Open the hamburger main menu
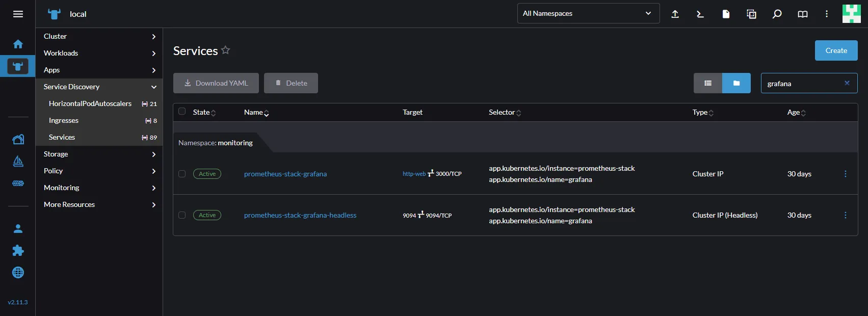868x316 pixels. coord(18,14)
